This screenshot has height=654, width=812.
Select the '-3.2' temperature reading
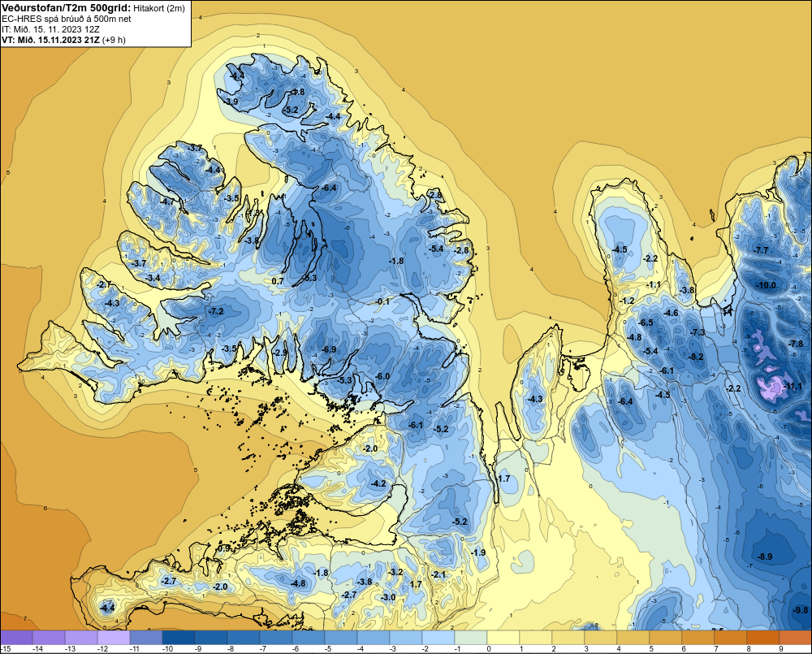(395, 572)
